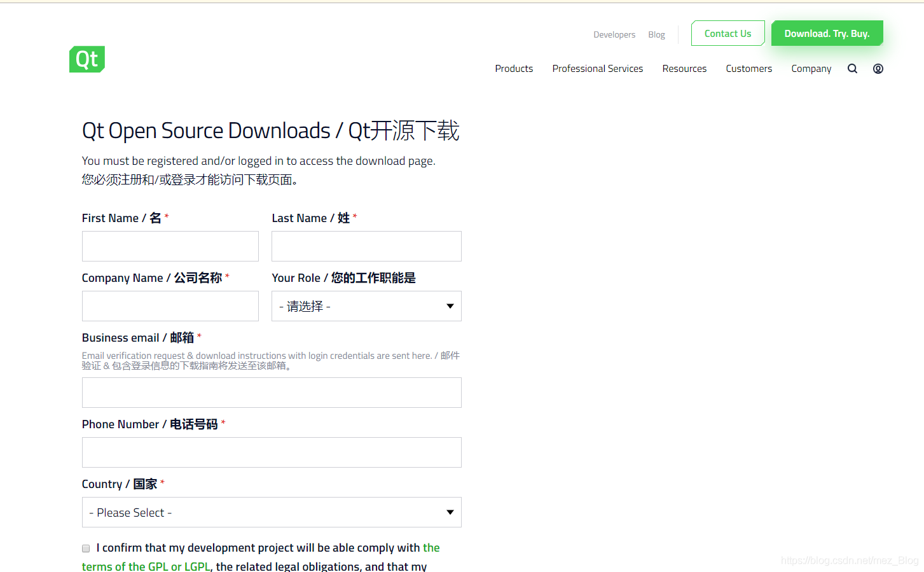Click the 'Email verification request' hint text
This screenshot has width=924, height=572.
click(271, 361)
